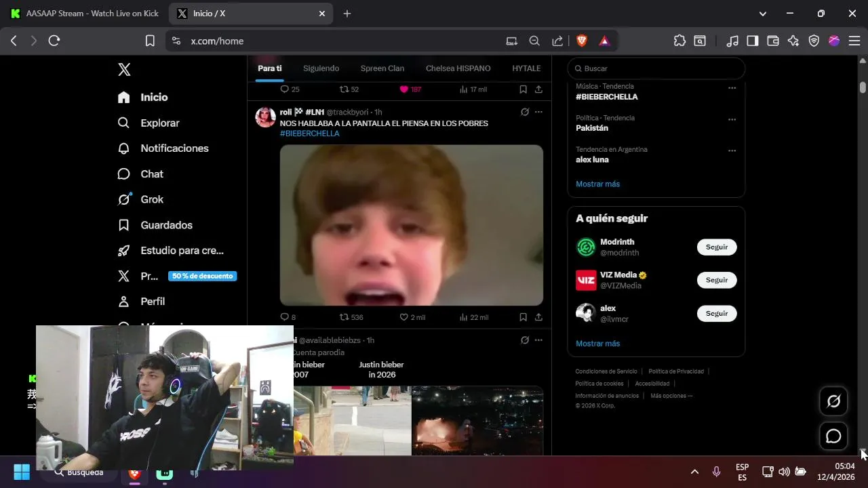Image resolution: width=868 pixels, height=488 pixels.
Task: Open the #BIEBERCHELLA hashtag in roli tweet
Action: [x=309, y=134]
